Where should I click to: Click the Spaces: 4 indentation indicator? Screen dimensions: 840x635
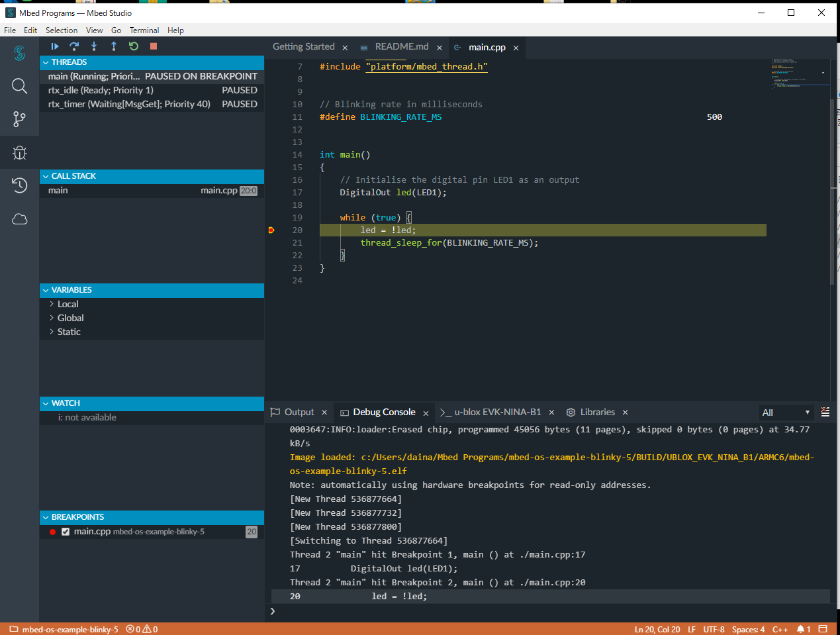[748, 629]
